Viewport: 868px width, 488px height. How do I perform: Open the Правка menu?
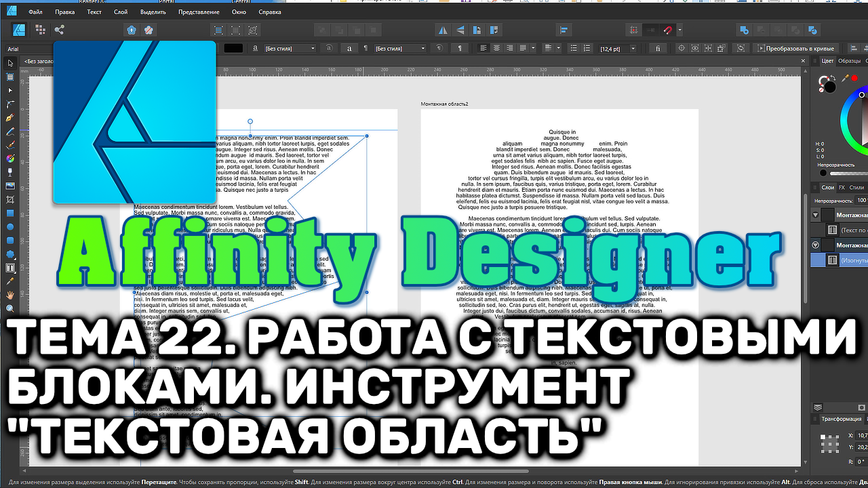tap(64, 12)
